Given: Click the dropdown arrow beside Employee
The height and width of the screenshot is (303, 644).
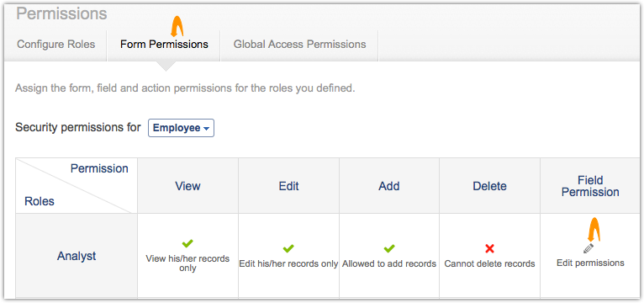Looking at the screenshot, I should point(206,129).
